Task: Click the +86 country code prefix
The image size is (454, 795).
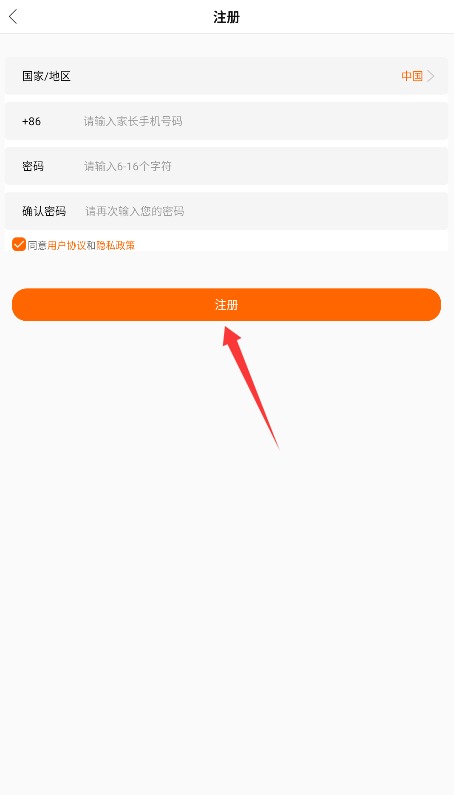Action: (31, 121)
